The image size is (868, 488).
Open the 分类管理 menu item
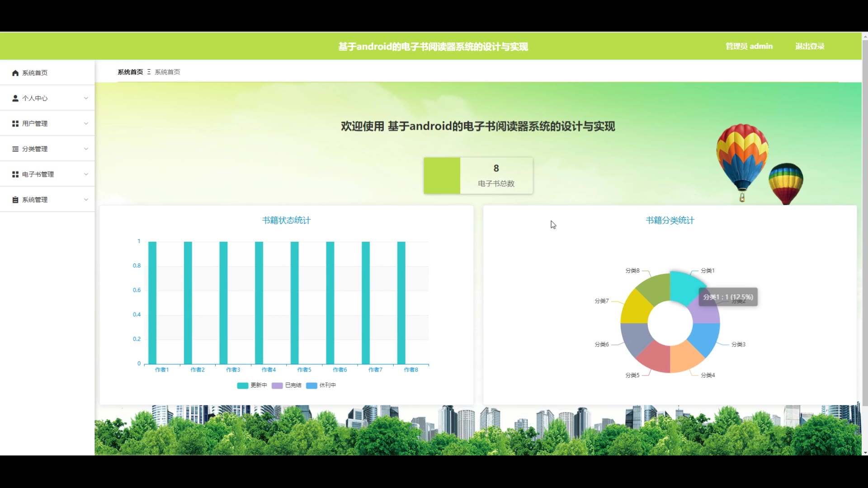coord(35,149)
